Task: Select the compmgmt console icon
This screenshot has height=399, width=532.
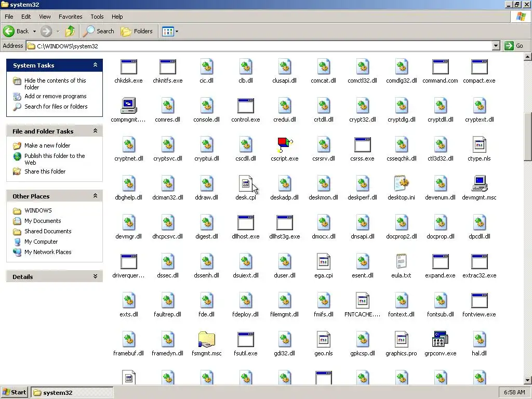Action: pos(129,105)
